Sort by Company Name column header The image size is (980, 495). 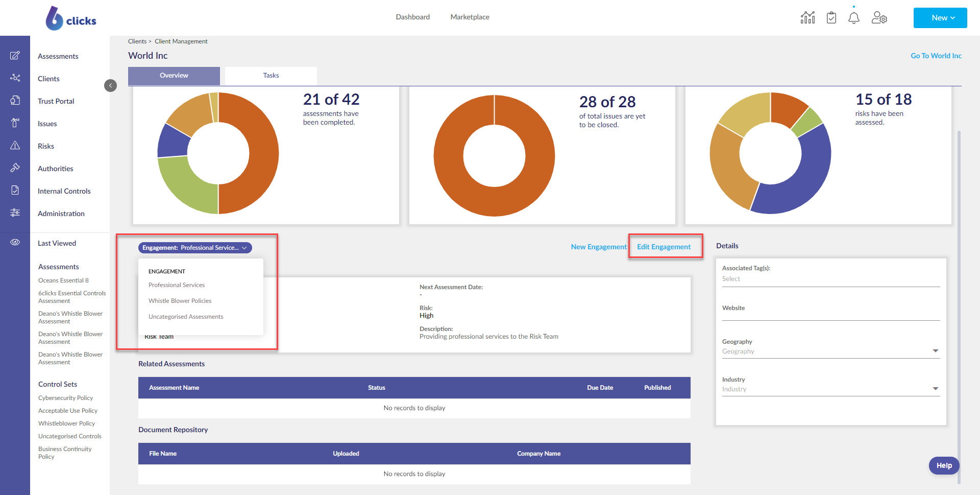(538, 454)
